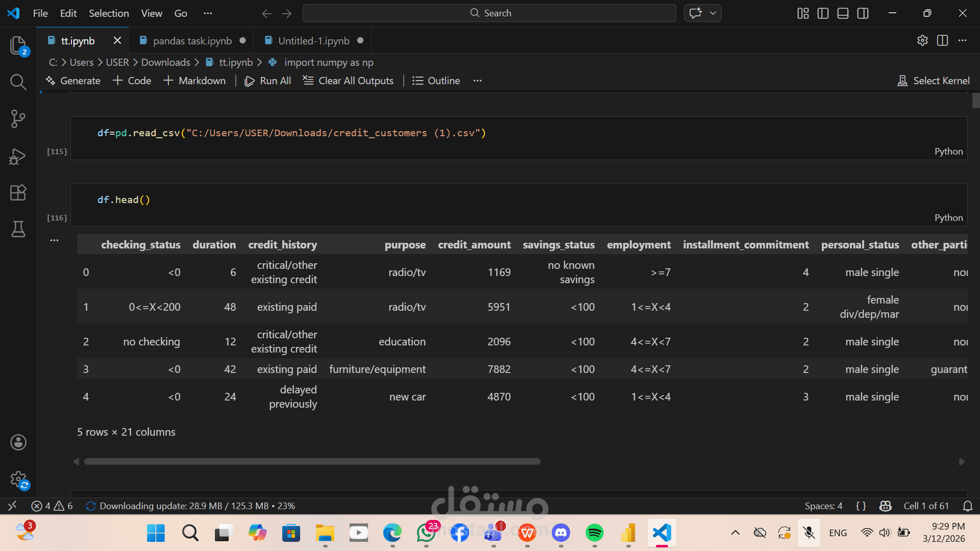The height and width of the screenshot is (551, 980).
Task: Expand the menu bar overflow ellipsis
Action: click(x=208, y=13)
